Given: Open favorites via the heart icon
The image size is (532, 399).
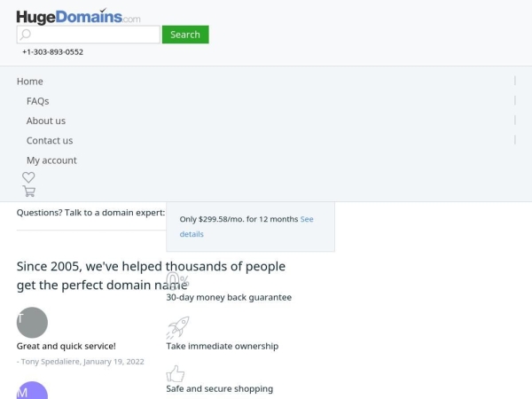Looking at the screenshot, I should click(x=28, y=177).
